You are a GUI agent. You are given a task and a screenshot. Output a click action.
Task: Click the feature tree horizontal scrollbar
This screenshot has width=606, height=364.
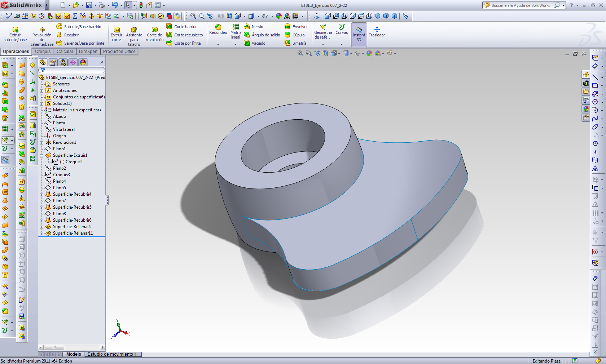(72, 347)
